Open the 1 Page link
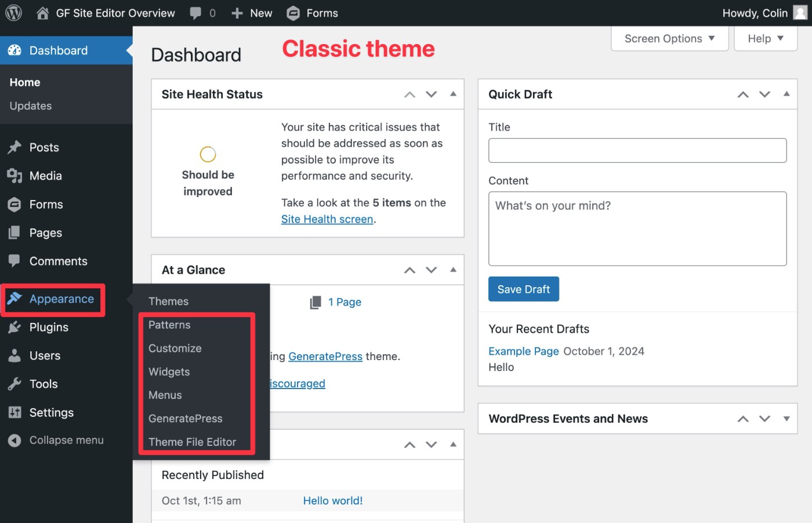The height and width of the screenshot is (523, 812). pyautogui.click(x=345, y=302)
